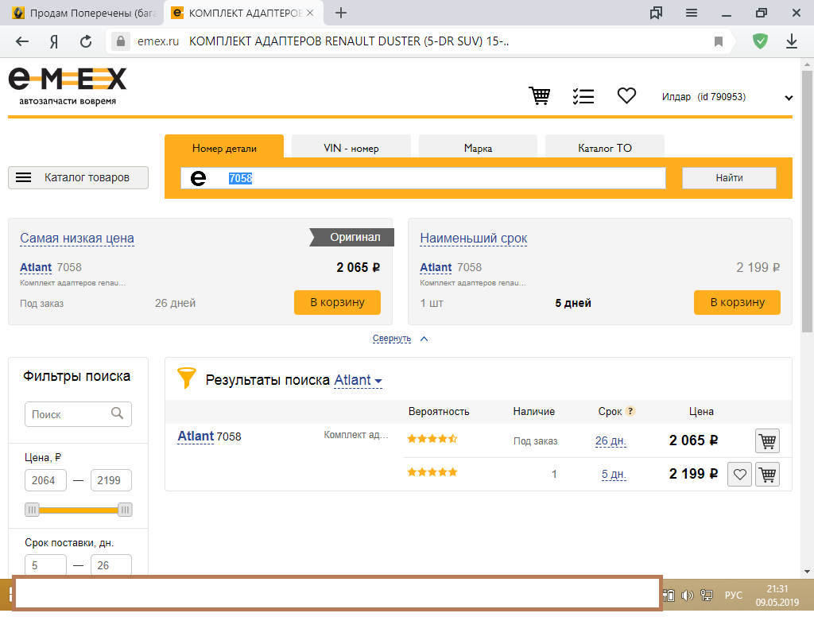Click the minimum price field 2064
Viewport: 814px width, 644px height.
tap(45, 480)
